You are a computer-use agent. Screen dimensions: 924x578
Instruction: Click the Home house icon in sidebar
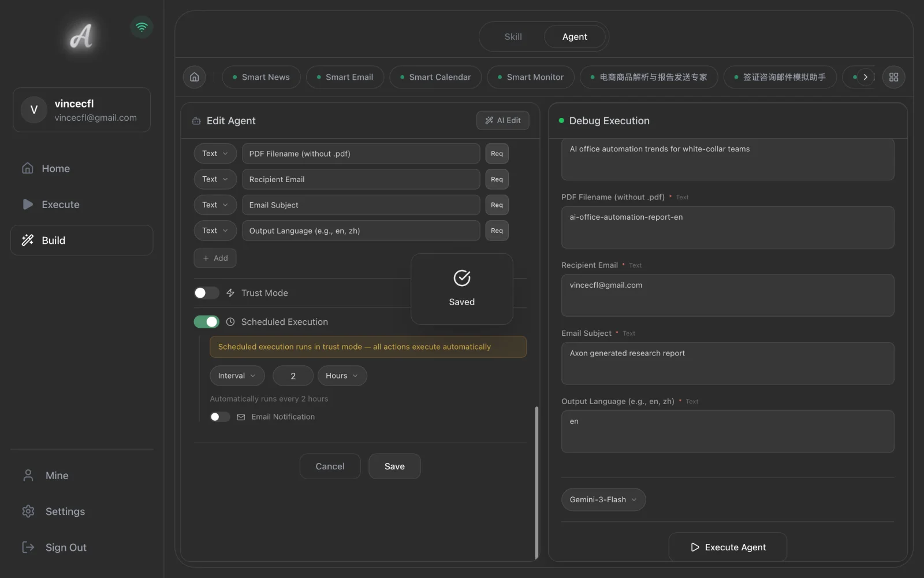[28, 168]
